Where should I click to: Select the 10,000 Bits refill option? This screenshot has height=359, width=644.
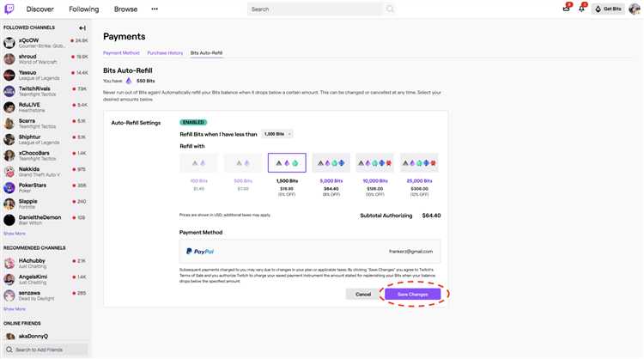(375, 163)
